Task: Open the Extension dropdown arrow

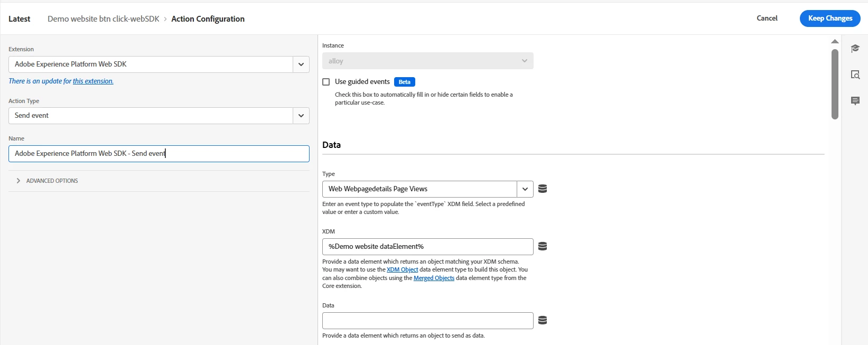Action: [x=301, y=64]
